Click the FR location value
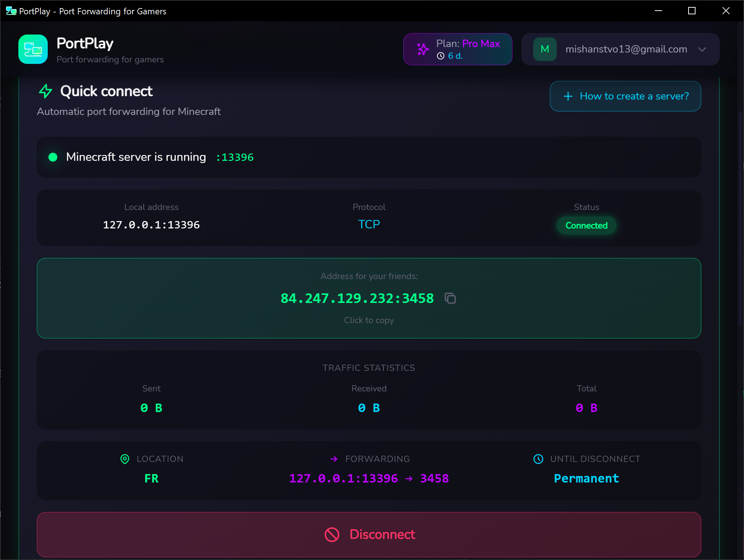This screenshot has width=744, height=560. 151,478
